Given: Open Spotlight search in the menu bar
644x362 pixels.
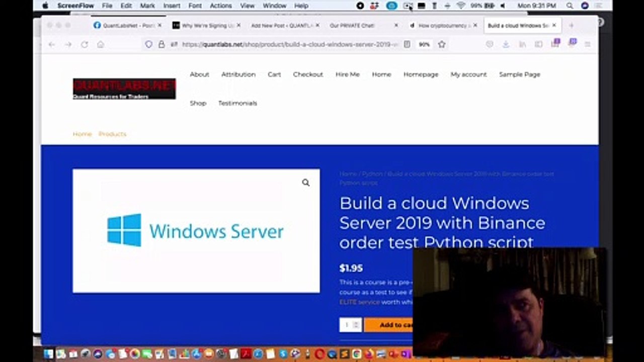Looking at the screenshot, I should [x=570, y=6].
